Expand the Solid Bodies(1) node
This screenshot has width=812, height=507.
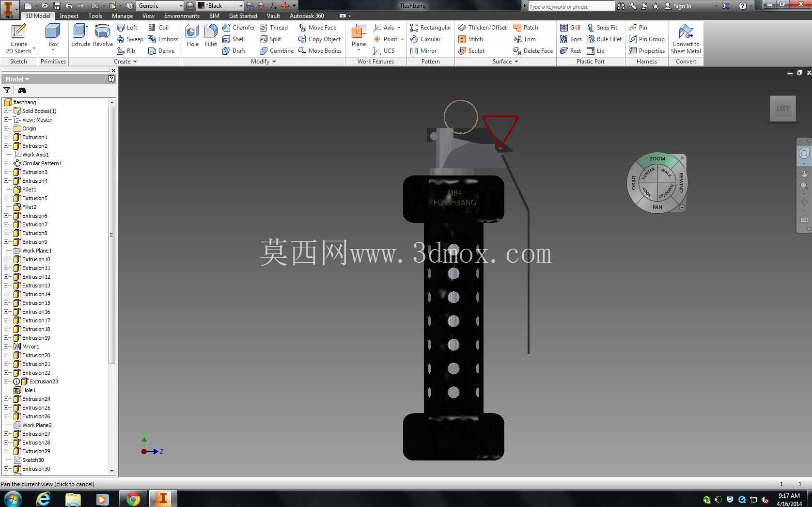coord(6,111)
